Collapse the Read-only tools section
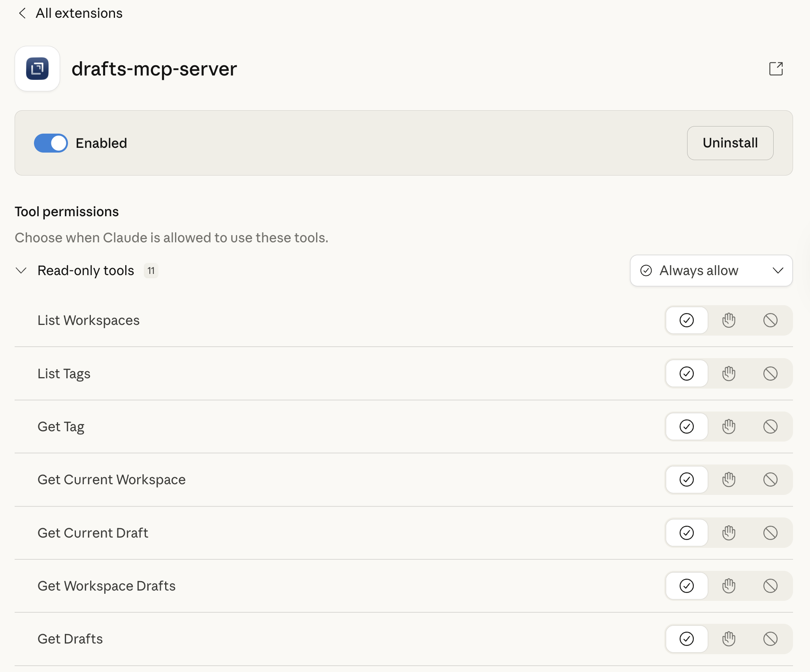 (x=21, y=271)
